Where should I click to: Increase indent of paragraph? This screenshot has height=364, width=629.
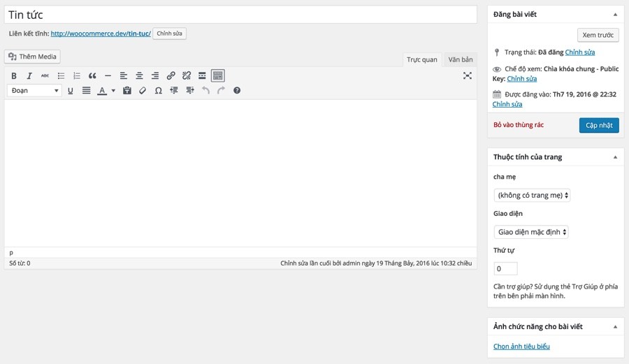tap(189, 91)
